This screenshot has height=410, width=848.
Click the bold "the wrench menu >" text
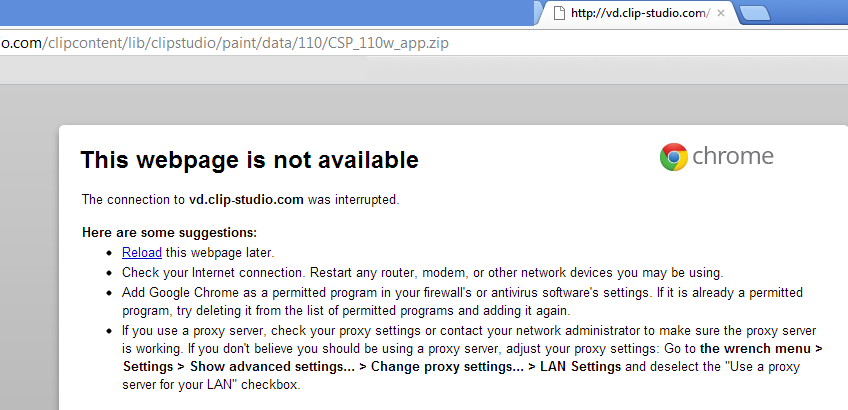761,348
